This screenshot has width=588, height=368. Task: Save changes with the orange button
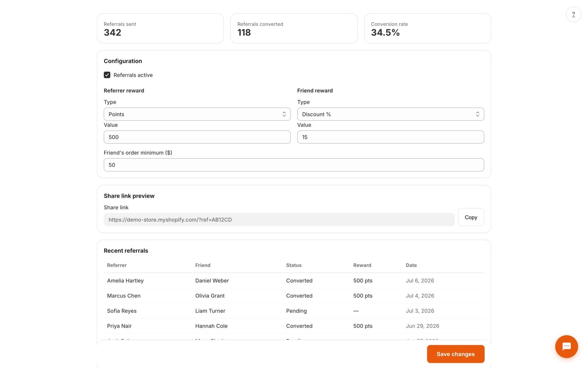[456, 354]
